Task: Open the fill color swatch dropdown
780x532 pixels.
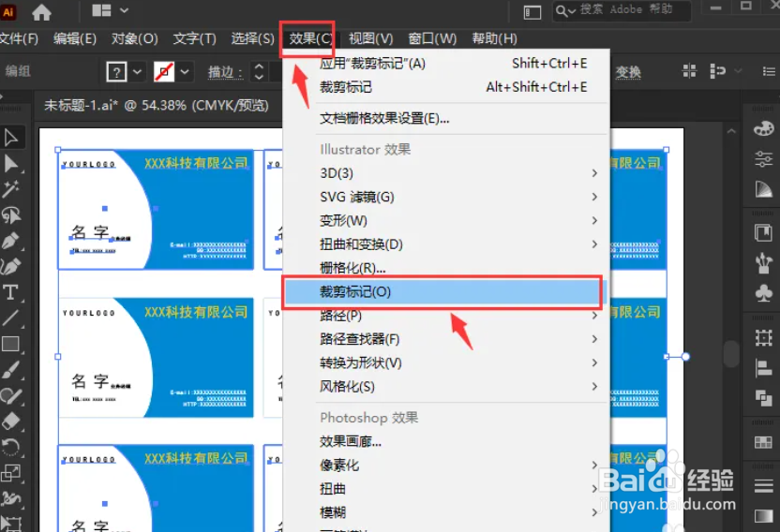Action: [x=137, y=73]
